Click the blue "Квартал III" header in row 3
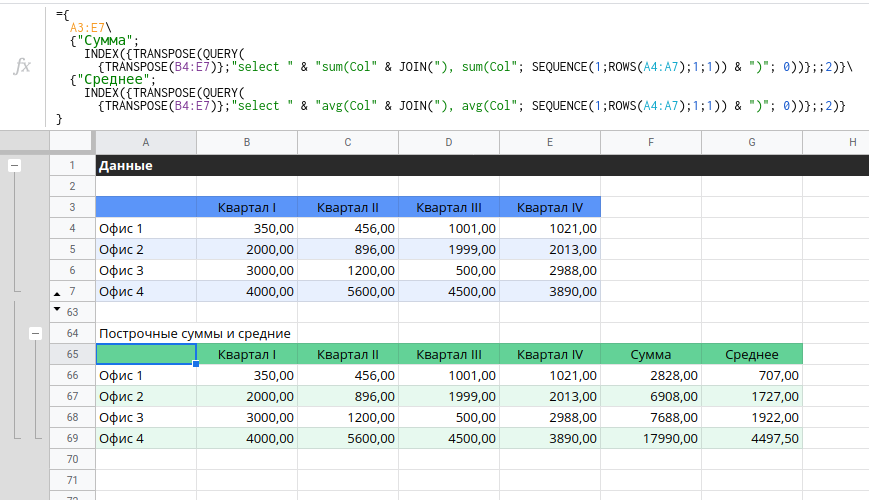 (x=449, y=207)
